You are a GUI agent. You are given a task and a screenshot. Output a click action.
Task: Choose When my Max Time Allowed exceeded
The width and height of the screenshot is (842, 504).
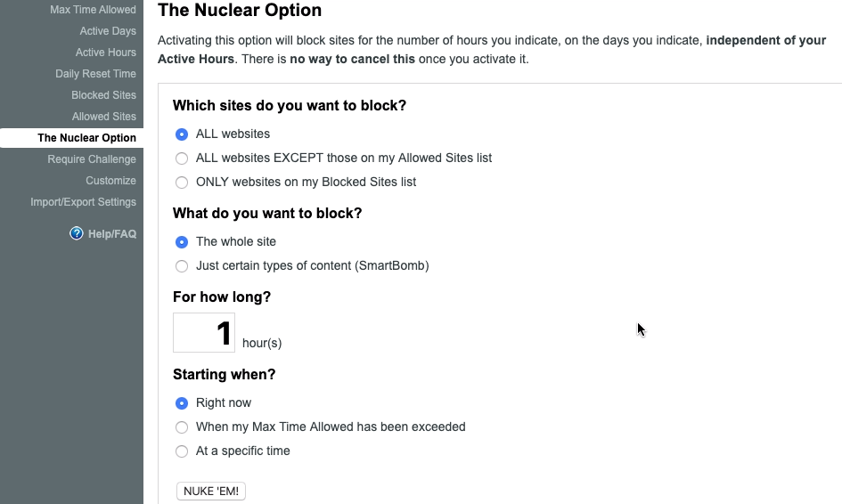click(182, 427)
